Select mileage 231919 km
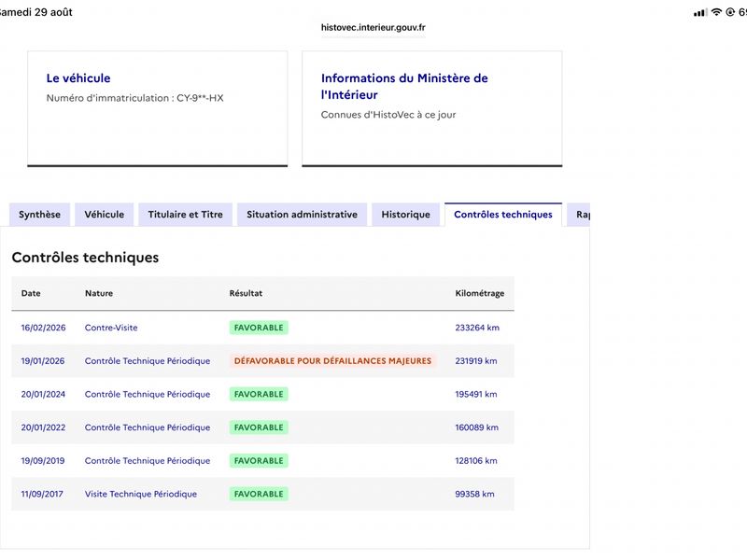The width and height of the screenshot is (747, 560). 476,361
